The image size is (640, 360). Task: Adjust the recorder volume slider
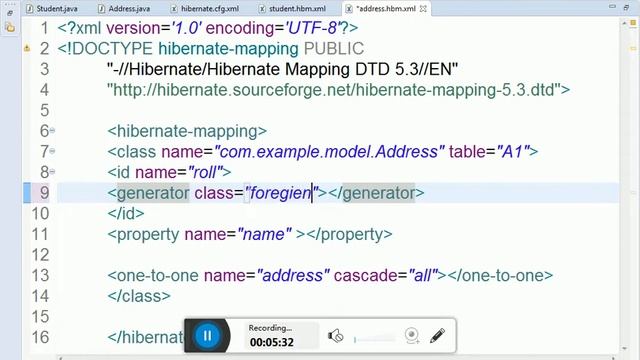click(x=375, y=339)
